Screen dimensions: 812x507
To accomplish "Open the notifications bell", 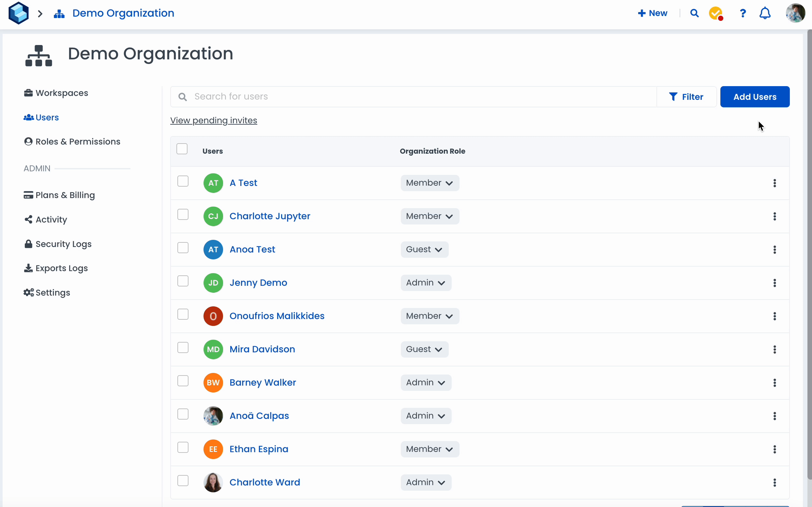I will pos(765,13).
